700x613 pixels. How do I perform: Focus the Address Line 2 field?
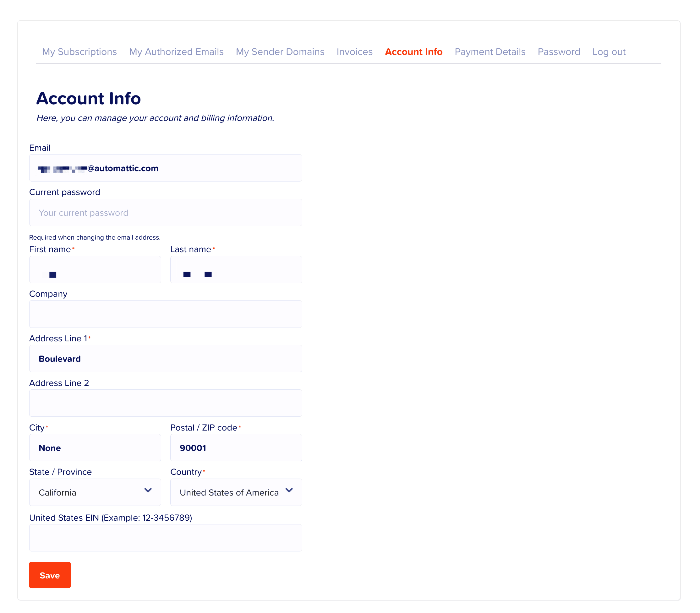pos(165,403)
